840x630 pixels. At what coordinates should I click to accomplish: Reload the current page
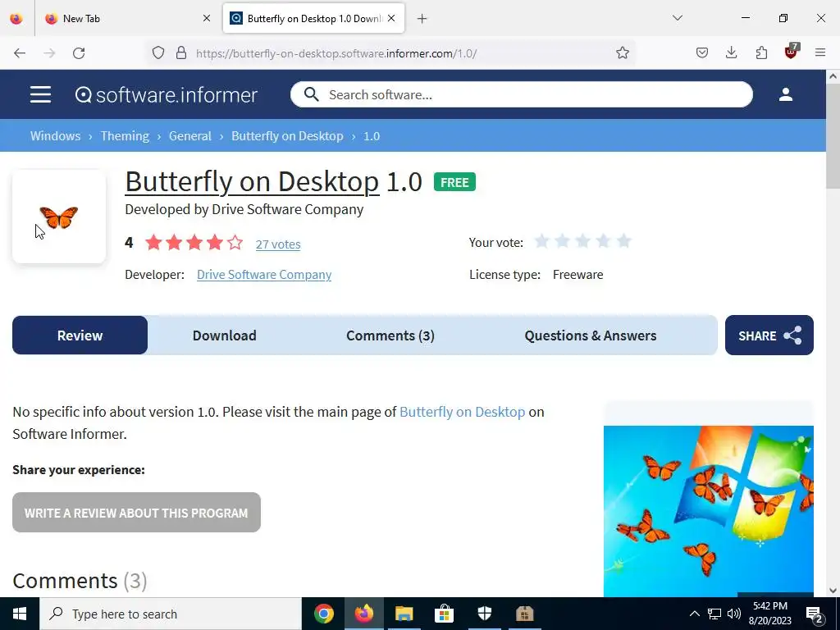[79, 52]
